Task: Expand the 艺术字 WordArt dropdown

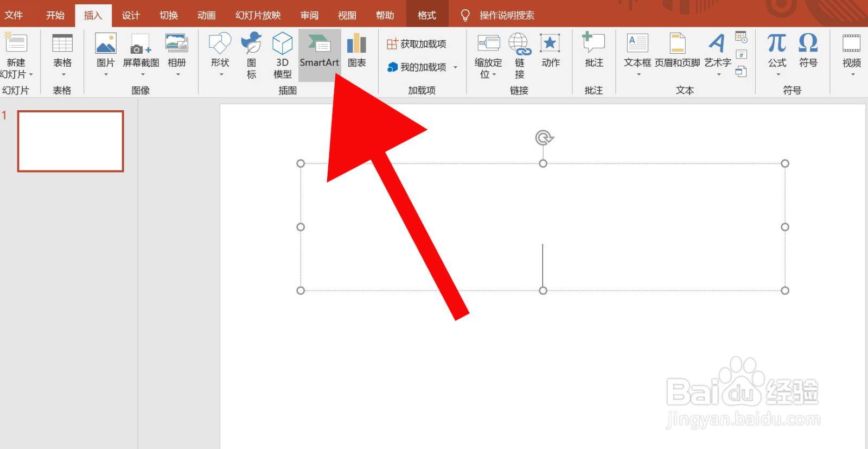Action: [718, 74]
